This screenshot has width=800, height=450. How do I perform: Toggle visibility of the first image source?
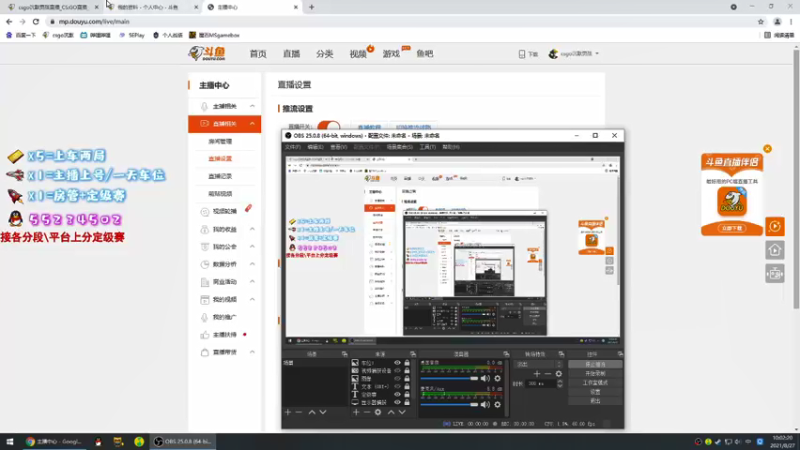[x=397, y=363]
